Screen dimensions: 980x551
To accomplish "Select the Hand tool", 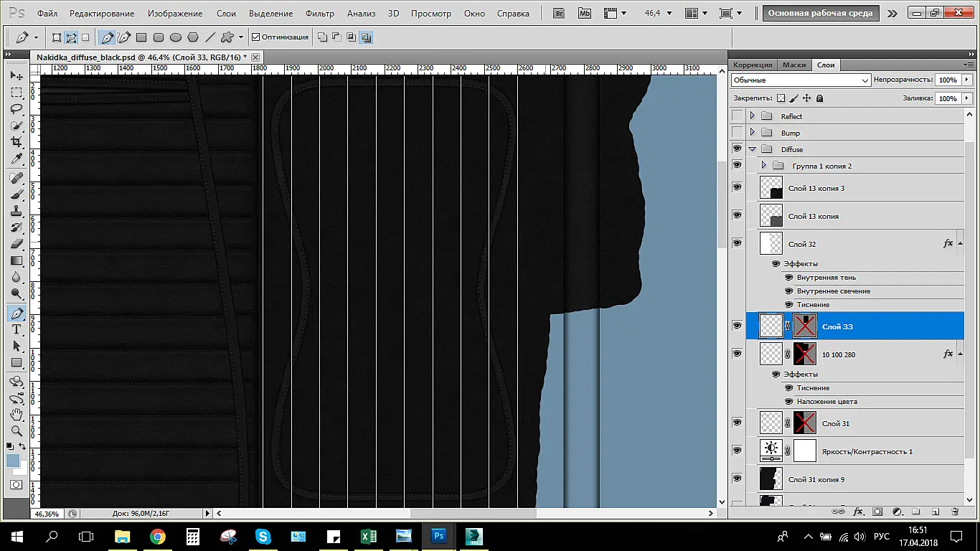I will pos(17,414).
